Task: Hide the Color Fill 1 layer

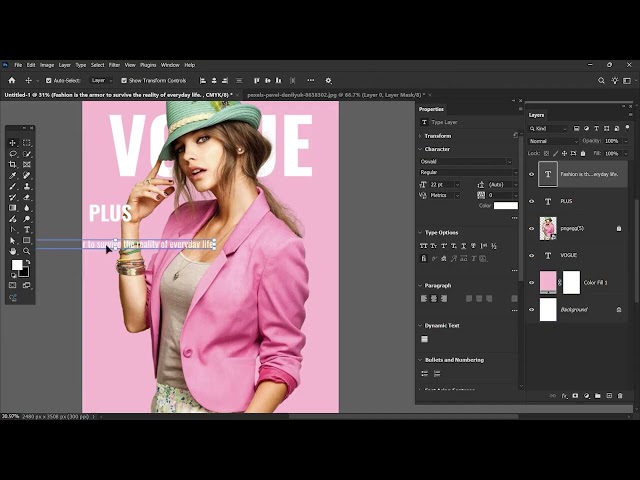Action: point(531,282)
